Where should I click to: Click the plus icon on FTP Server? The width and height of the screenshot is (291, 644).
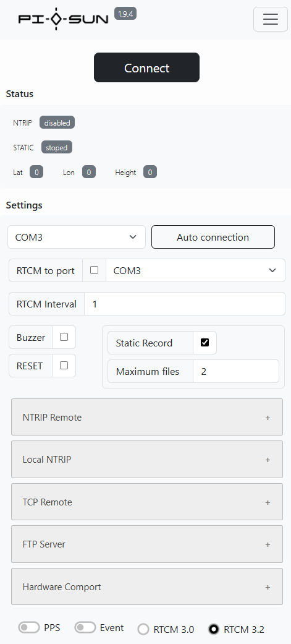268,544
